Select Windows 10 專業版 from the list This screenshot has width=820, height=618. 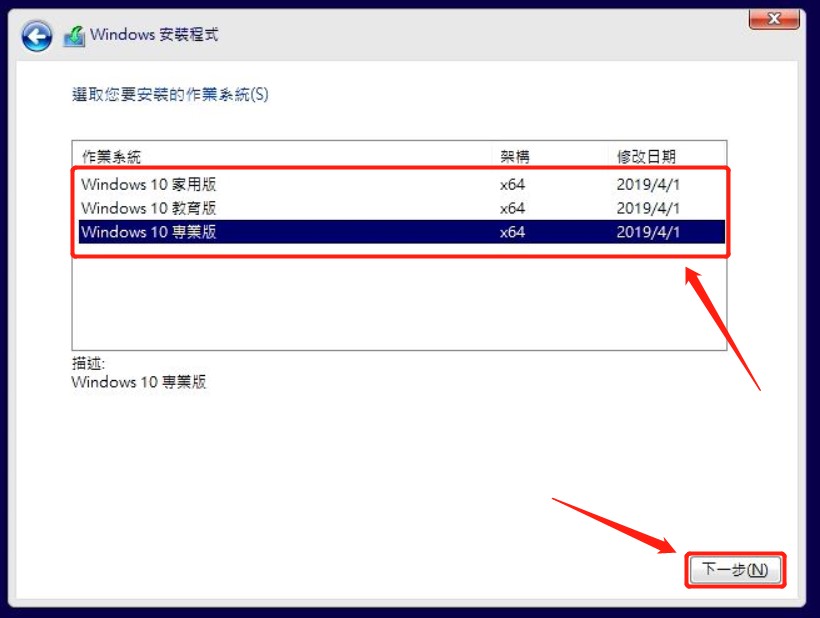tap(149, 232)
